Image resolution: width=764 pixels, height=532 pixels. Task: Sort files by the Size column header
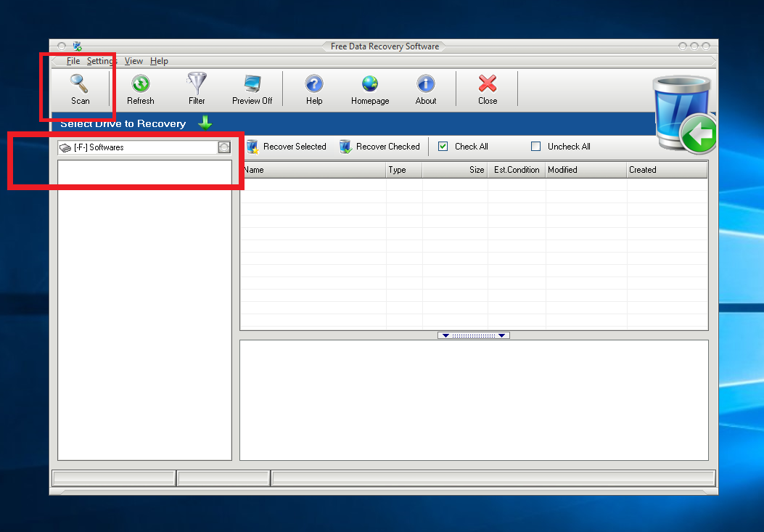pyautogui.click(x=455, y=170)
